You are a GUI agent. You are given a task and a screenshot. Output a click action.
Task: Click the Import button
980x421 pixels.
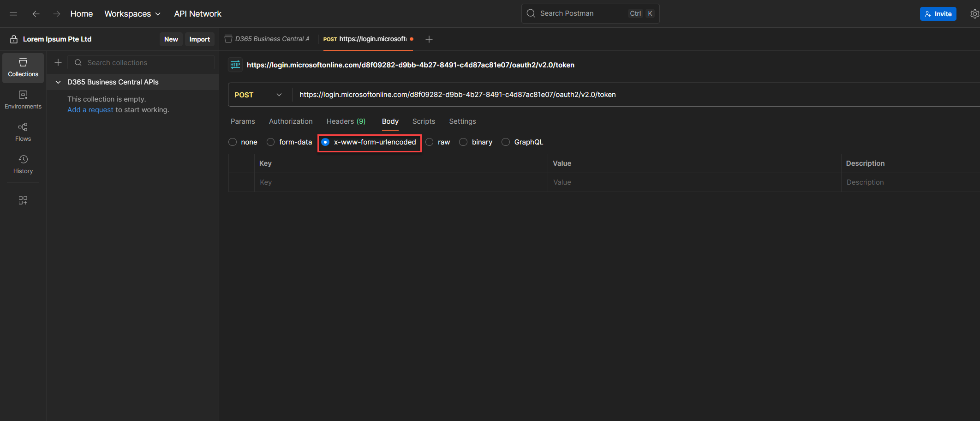[200, 39]
